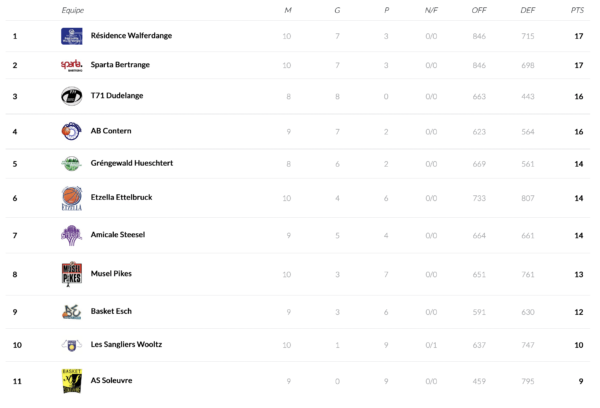Viewport: 600px width, 408px height.
Task: Open the Musel Pikes team page
Action: (111, 274)
